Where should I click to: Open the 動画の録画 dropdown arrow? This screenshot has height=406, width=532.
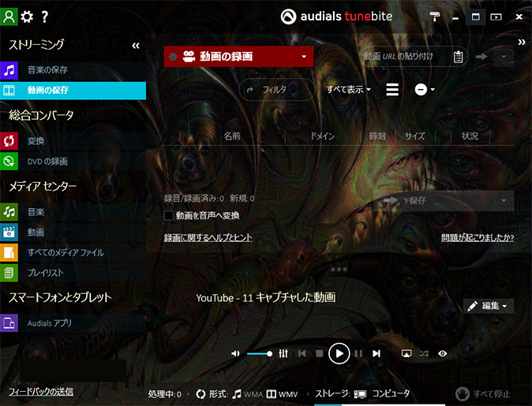coord(304,57)
